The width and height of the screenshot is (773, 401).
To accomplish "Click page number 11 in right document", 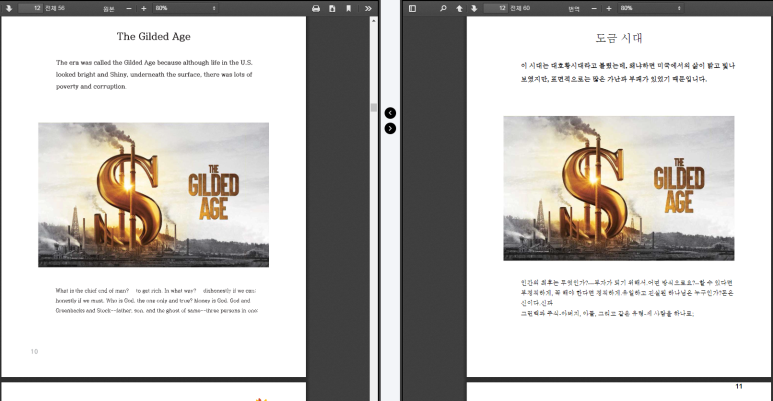I will pos(739,386).
